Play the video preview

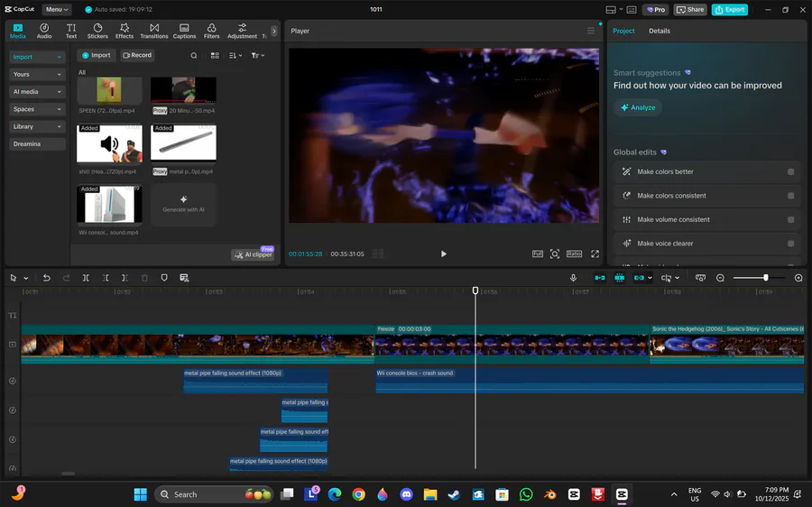pos(443,253)
